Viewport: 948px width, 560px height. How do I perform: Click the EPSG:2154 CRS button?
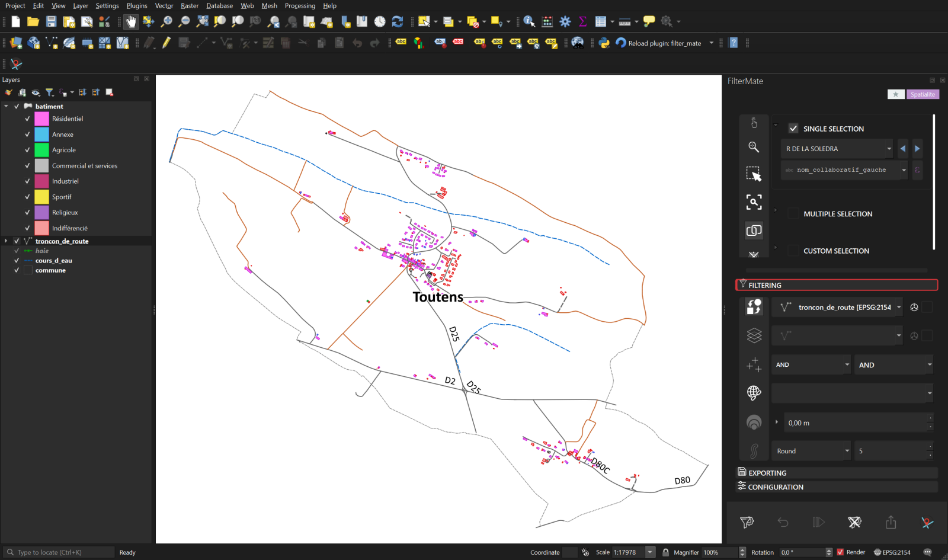coord(892,552)
